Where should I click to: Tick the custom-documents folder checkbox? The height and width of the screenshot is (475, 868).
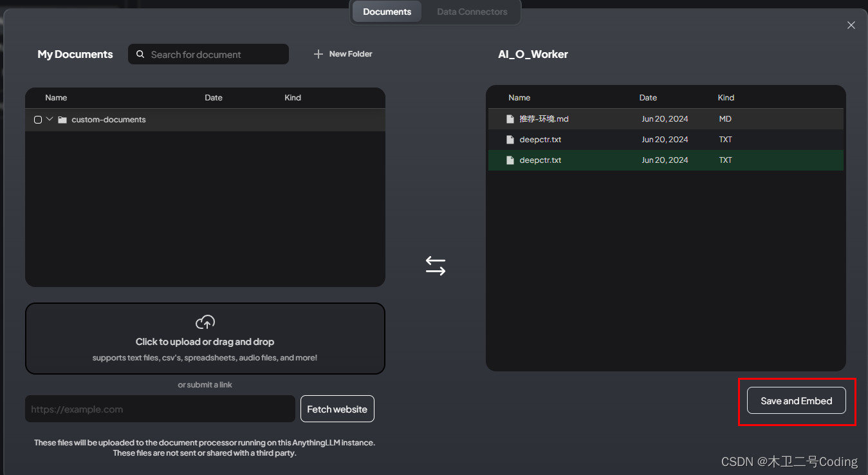click(x=38, y=120)
